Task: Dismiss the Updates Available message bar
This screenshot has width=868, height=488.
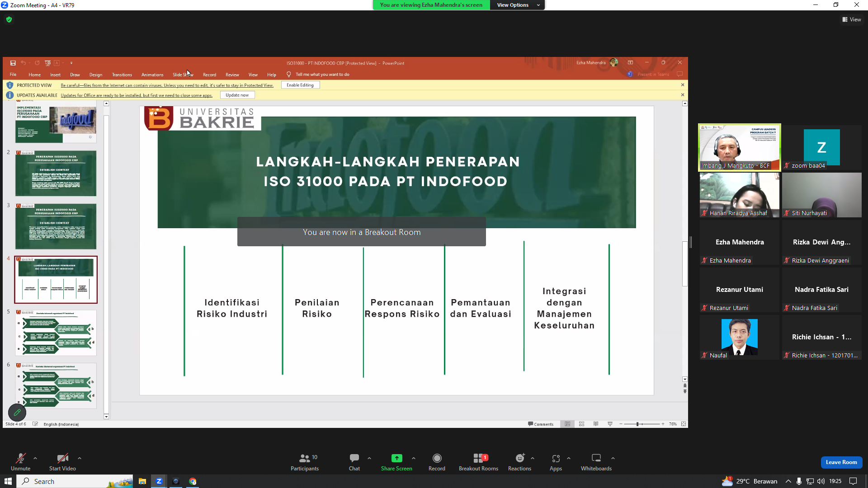Action: (x=683, y=95)
